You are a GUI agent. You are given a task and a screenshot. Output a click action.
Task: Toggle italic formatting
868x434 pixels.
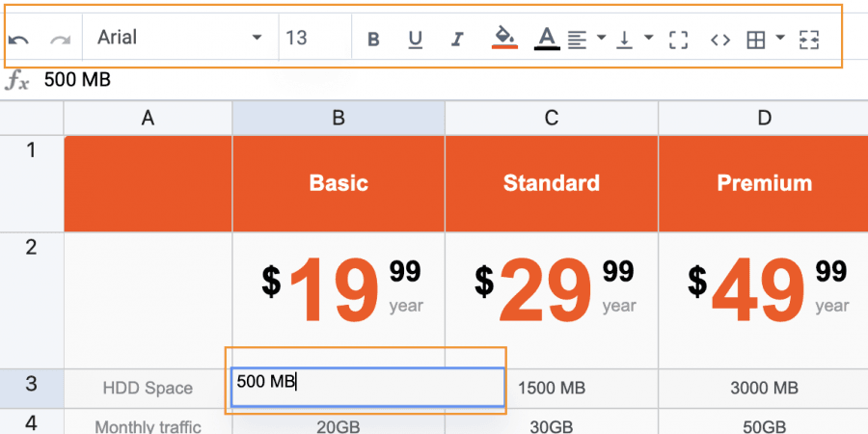point(457,40)
